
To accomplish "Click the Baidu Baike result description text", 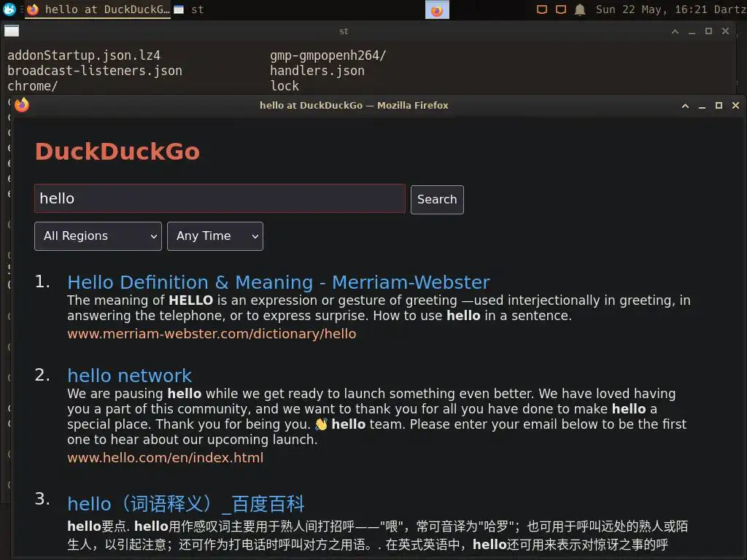I will tap(377, 535).
